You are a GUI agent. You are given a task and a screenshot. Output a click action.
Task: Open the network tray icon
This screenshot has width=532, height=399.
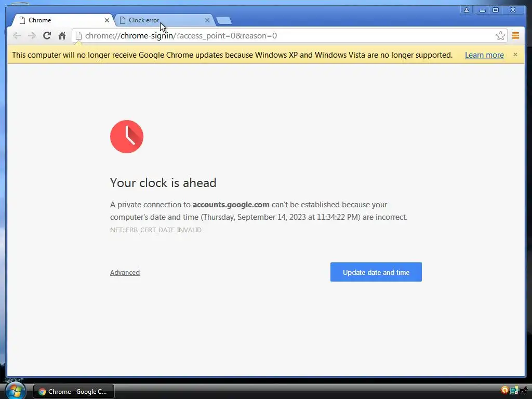(x=514, y=391)
